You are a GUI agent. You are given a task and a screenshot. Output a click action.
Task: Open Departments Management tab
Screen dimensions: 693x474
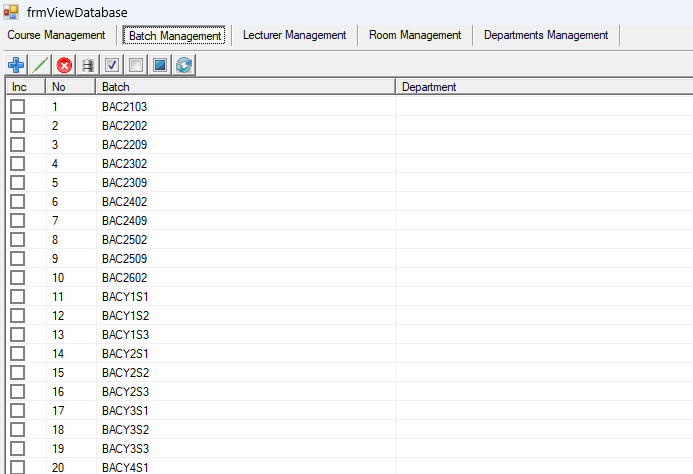546,35
